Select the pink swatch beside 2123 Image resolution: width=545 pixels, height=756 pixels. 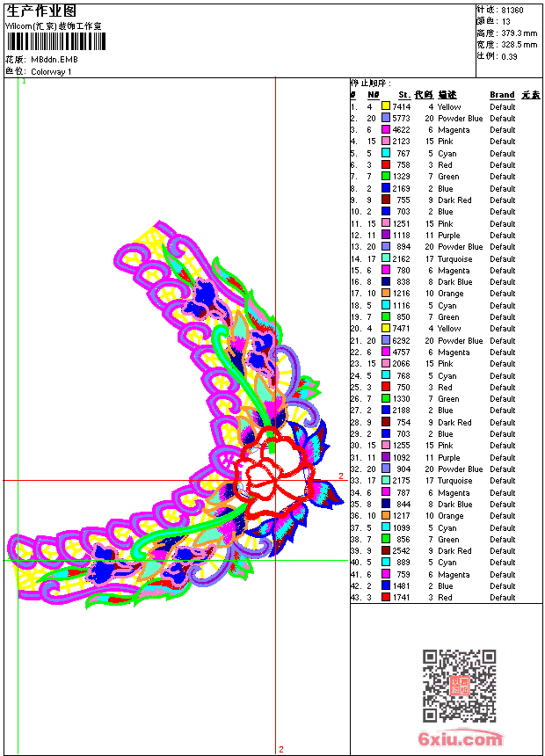(386, 141)
